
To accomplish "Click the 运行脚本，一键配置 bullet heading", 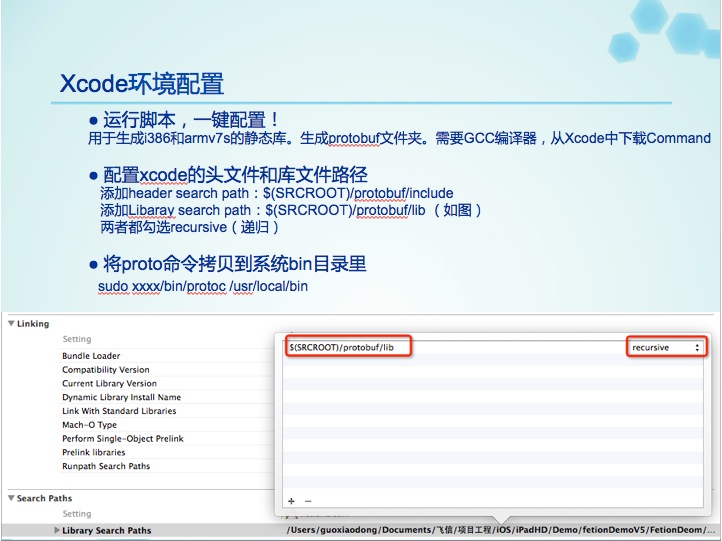I will (191, 120).
